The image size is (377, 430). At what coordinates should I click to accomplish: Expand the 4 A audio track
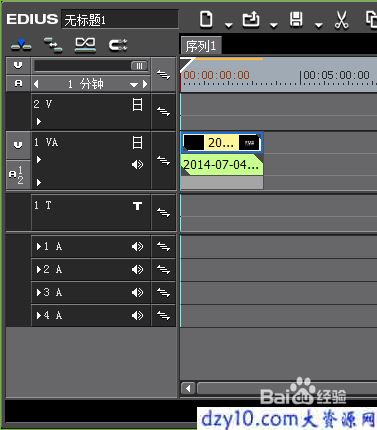pos(39,315)
